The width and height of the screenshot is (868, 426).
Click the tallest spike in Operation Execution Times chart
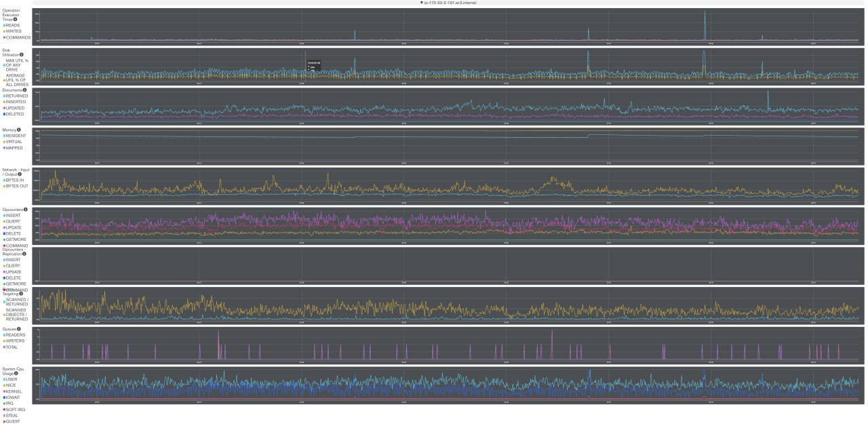tap(705, 25)
